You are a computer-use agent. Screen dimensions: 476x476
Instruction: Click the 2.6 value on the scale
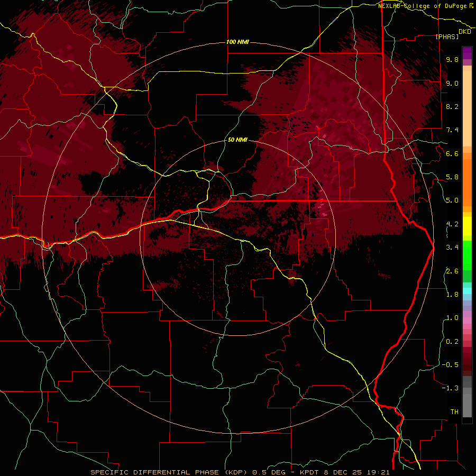(x=452, y=271)
